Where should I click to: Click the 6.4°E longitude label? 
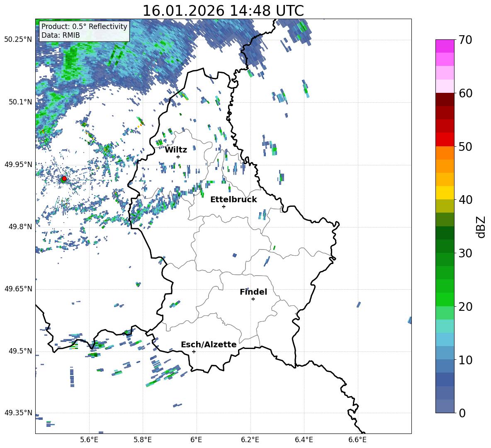(304, 440)
